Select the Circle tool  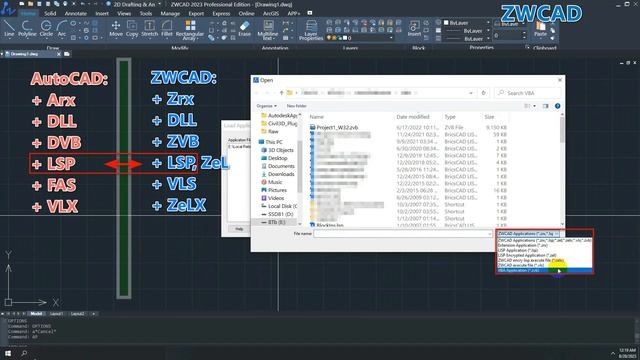[x=46, y=29]
